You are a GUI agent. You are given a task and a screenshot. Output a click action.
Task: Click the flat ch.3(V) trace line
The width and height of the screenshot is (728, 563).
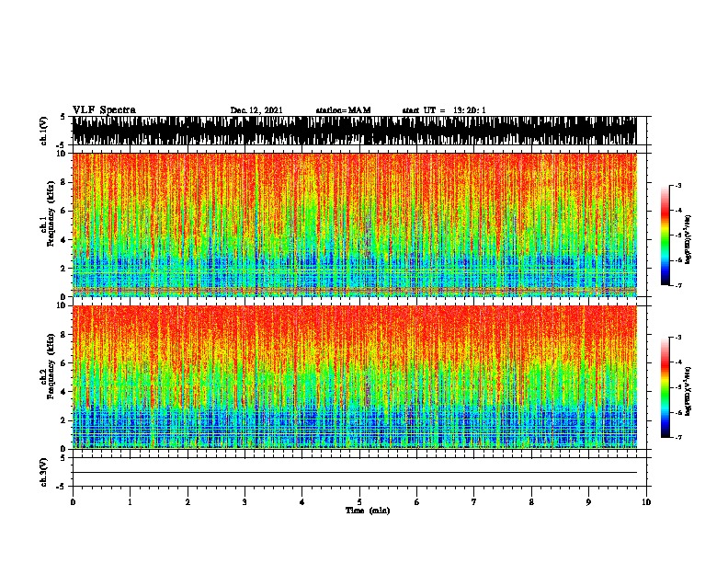355,473
